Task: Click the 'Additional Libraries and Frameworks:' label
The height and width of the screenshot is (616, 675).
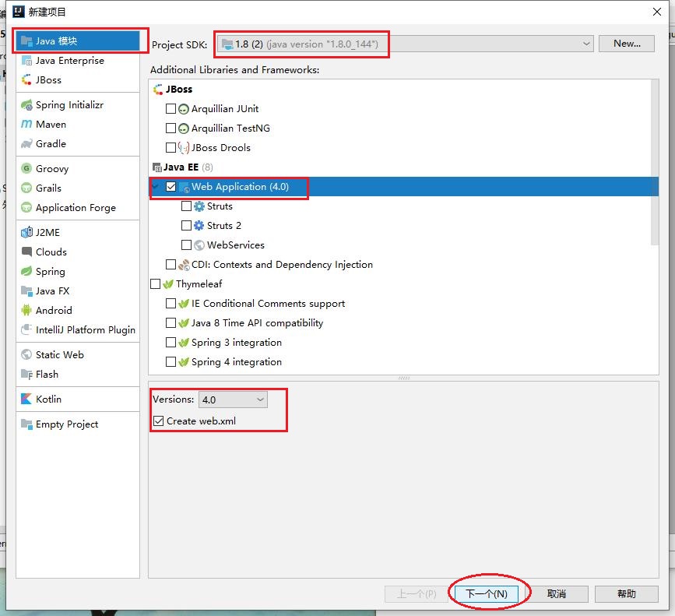Action: tap(234, 70)
